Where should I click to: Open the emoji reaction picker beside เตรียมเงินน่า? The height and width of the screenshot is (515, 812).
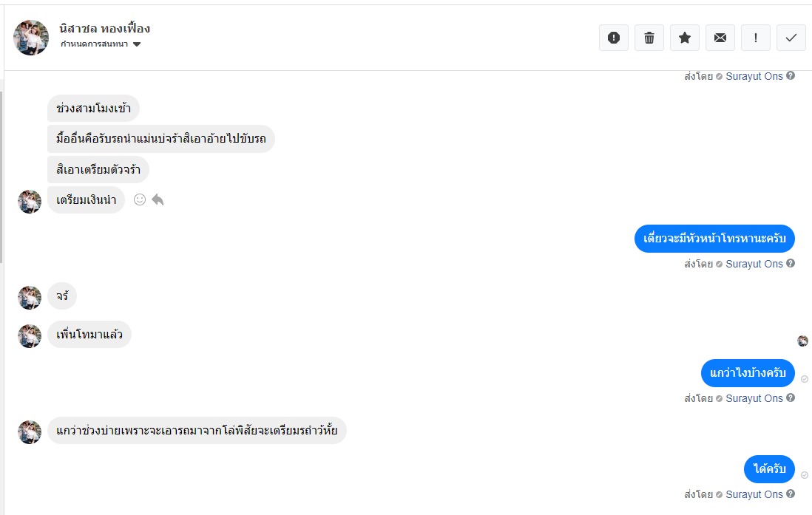click(140, 199)
